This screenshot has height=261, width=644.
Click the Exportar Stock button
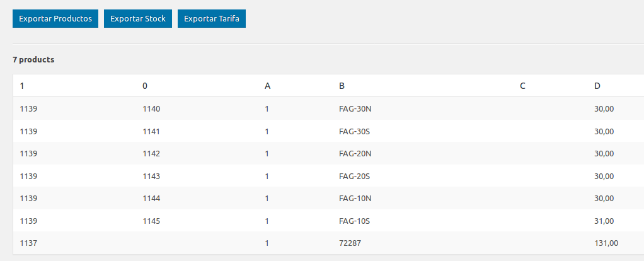tap(138, 18)
